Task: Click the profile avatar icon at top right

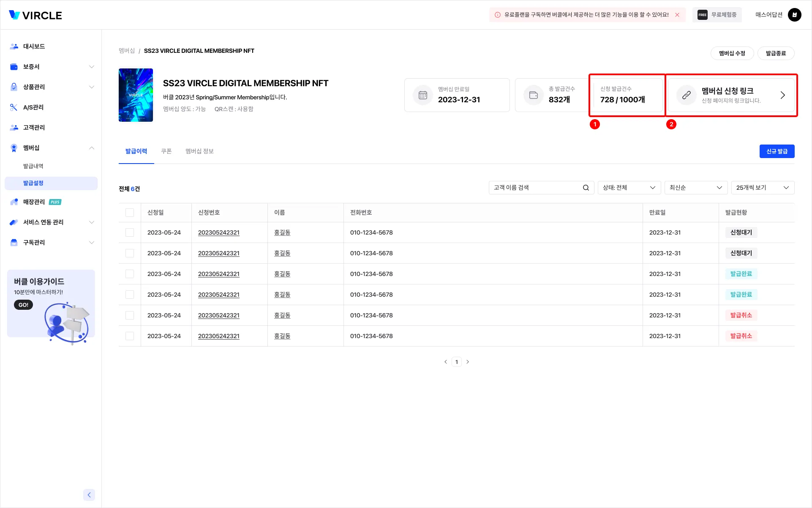Action: pos(794,15)
